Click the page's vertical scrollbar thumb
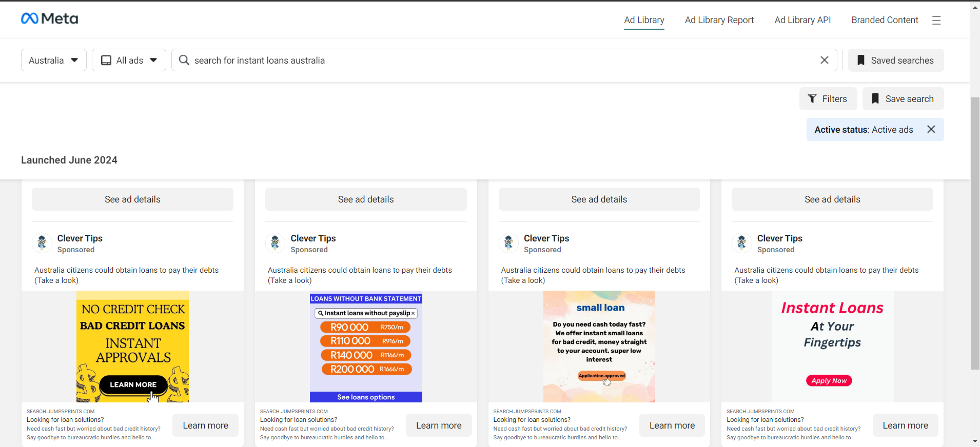The image size is (980, 447). click(x=975, y=233)
